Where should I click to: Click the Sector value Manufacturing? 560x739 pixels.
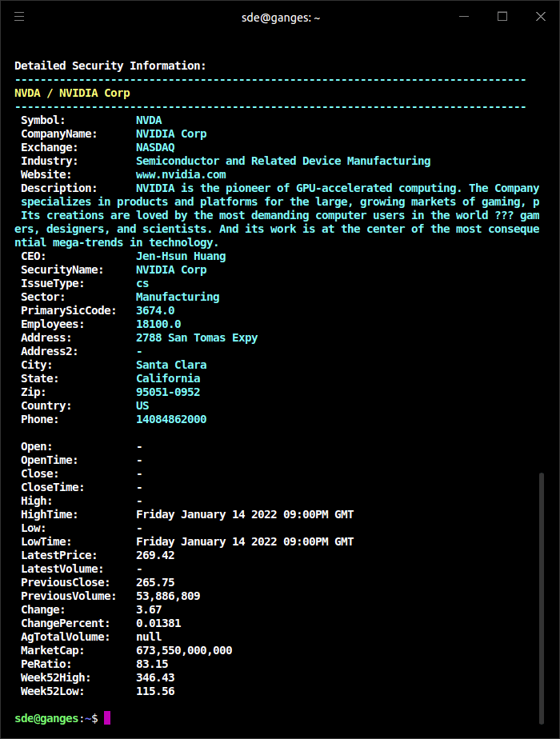178,298
